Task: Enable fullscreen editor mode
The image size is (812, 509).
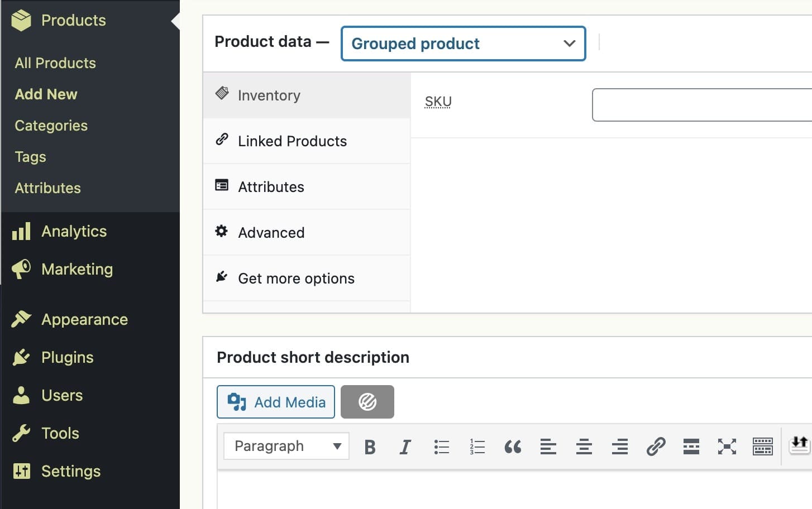Action: 727,447
